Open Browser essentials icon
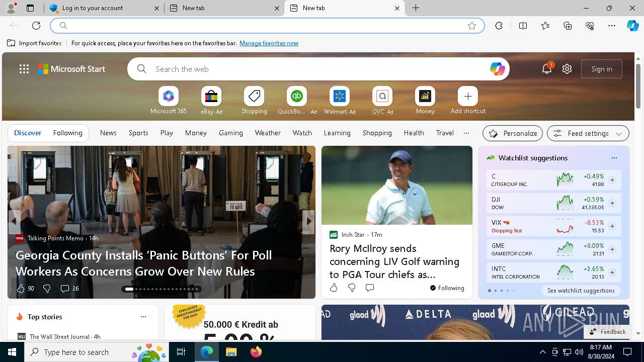 point(590,26)
